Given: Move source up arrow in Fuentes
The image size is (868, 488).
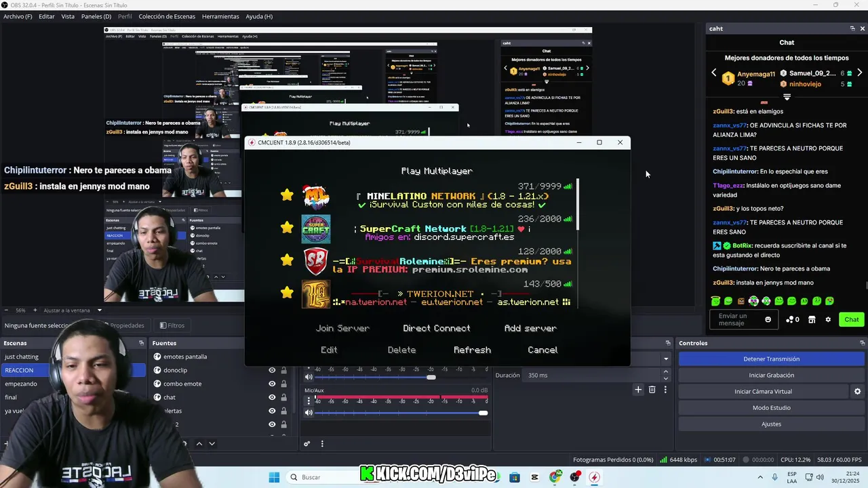Looking at the screenshot, I should 199,444.
